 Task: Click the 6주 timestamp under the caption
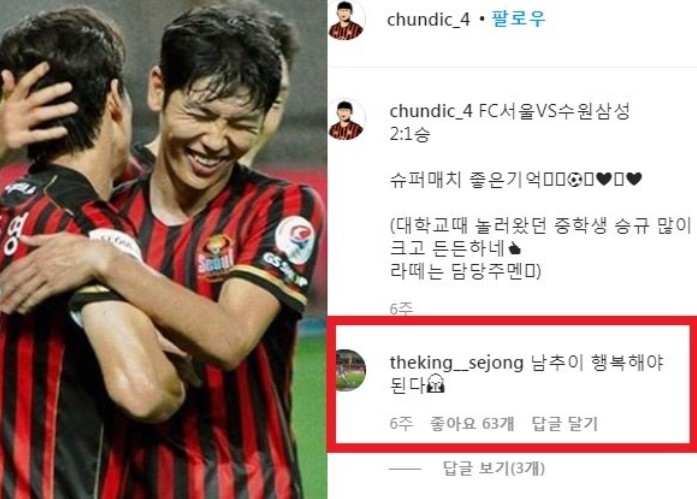click(401, 308)
